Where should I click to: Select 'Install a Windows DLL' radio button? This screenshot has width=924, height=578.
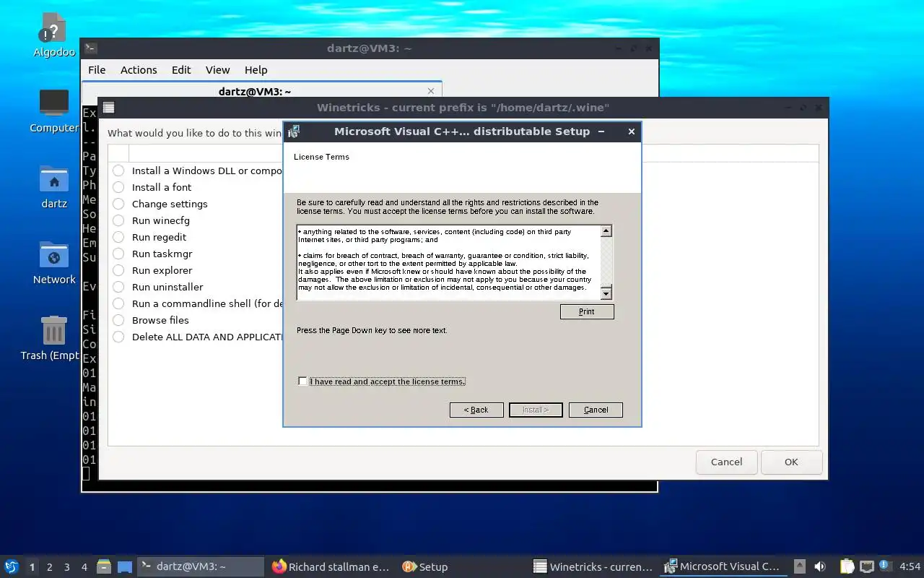[118, 171]
